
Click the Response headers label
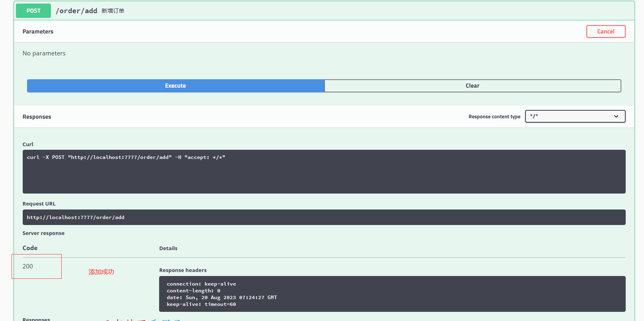pyautogui.click(x=183, y=270)
